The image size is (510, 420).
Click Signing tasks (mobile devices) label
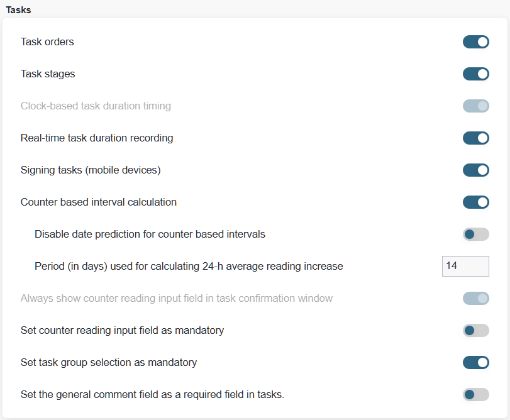click(x=92, y=170)
